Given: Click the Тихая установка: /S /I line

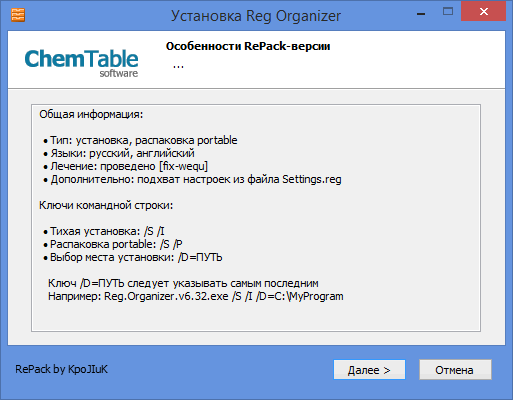Looking at the screenshot, I should point(104,231).
